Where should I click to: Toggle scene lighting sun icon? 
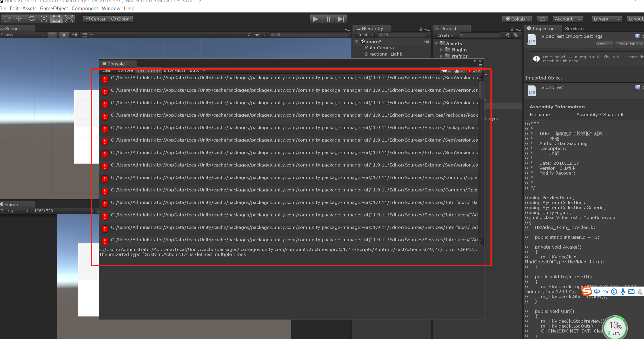click(64, 35)
